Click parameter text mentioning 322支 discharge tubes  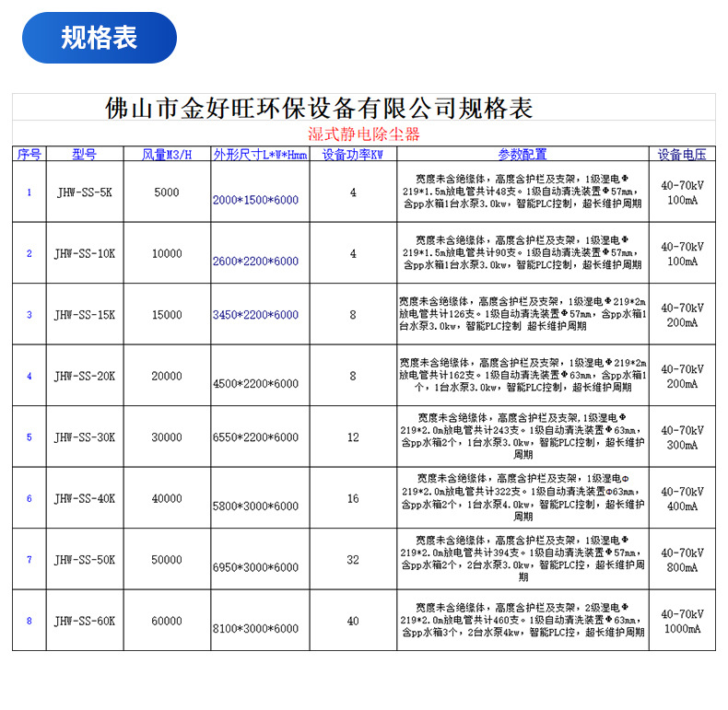coord(523,497)
